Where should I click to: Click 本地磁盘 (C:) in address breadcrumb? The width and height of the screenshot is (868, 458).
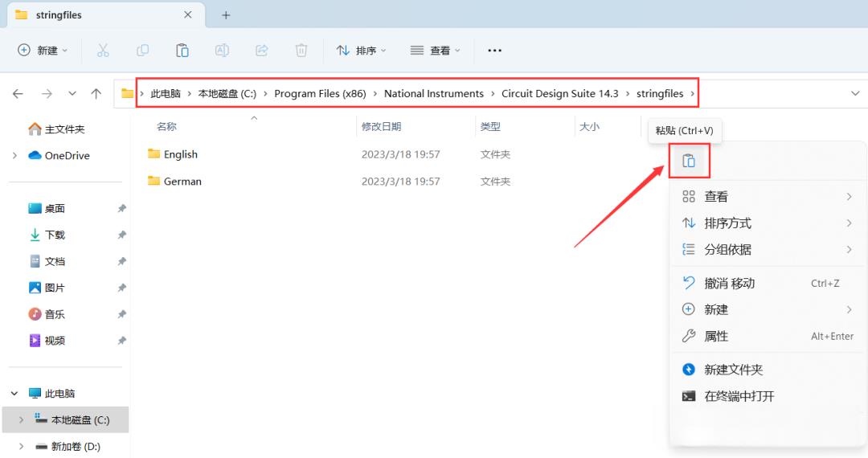click(227, 93)
